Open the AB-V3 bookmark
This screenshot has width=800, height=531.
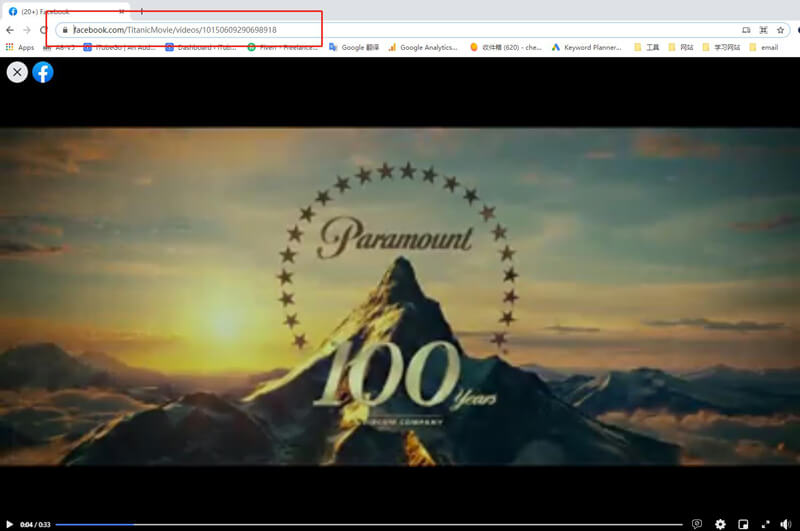[60, 47]
